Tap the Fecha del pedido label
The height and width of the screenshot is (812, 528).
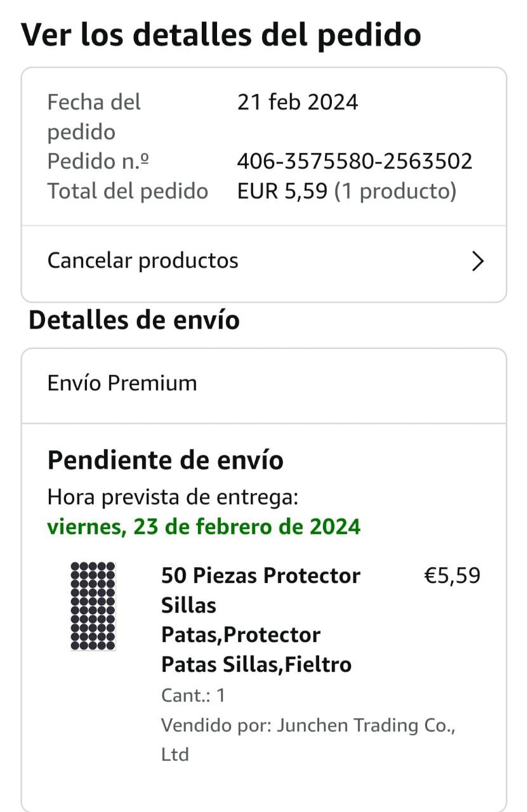click(x=94, y=117)
